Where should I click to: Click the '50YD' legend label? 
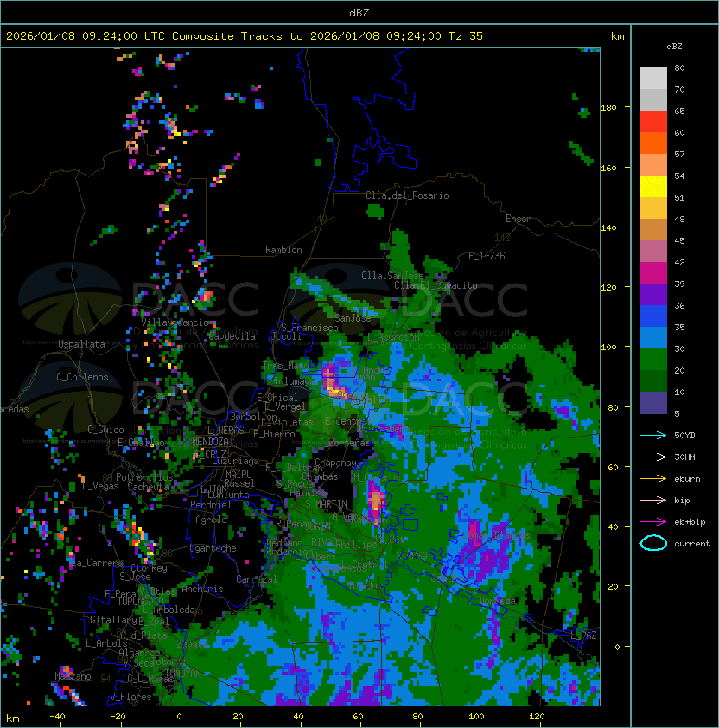point(684,436)
